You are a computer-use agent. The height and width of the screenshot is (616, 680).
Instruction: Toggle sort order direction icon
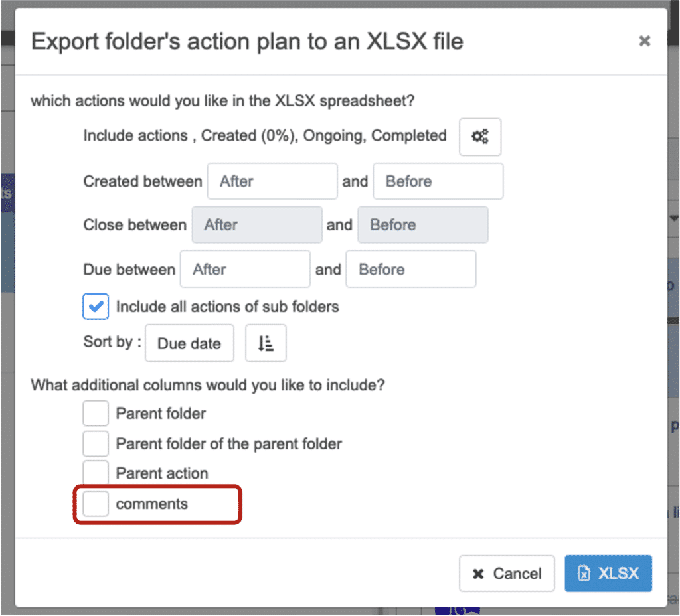pos(266,343)
